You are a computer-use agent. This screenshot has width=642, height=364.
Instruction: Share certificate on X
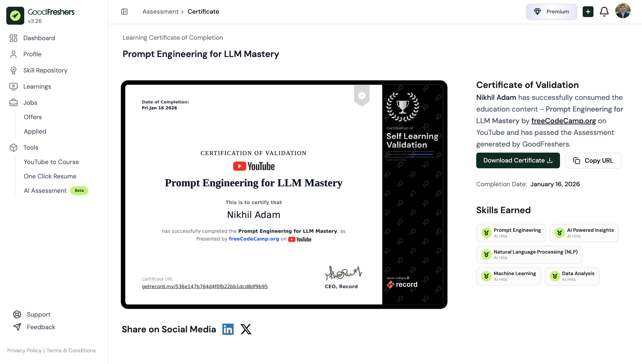246,329
